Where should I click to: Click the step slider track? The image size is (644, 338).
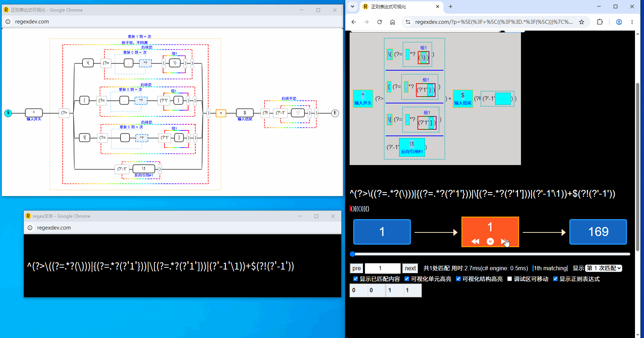491,254
